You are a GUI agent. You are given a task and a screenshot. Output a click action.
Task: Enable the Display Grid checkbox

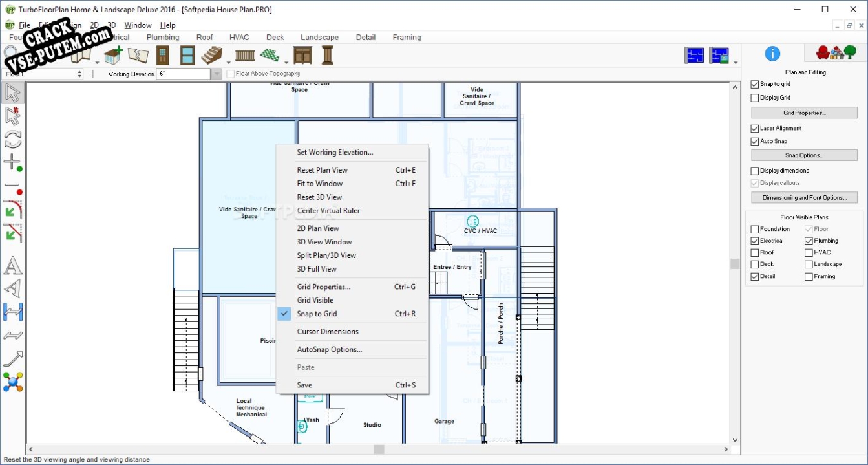pos(755,98)
